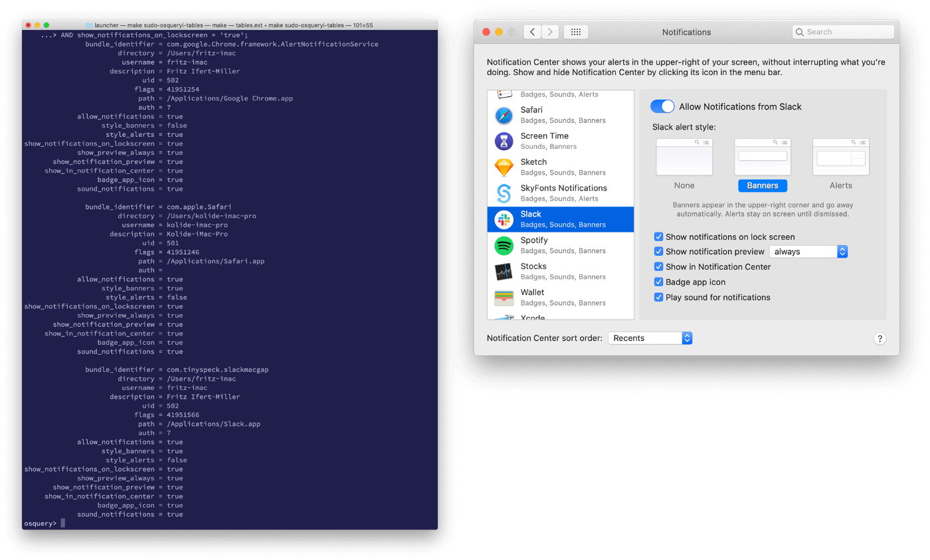Expand Notification Center sort order Recents dropdown
This screenshot has width=930, height=560.
(x=650, y=338)
